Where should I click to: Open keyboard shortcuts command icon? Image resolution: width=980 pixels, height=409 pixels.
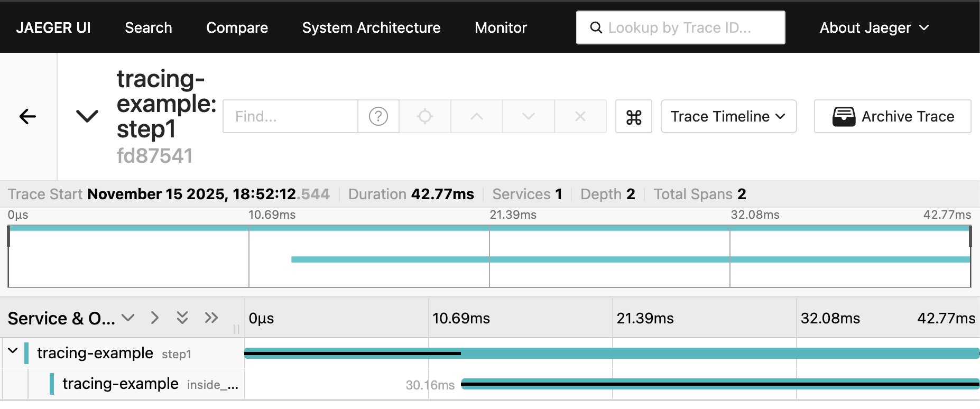click(x=633, y=117)
